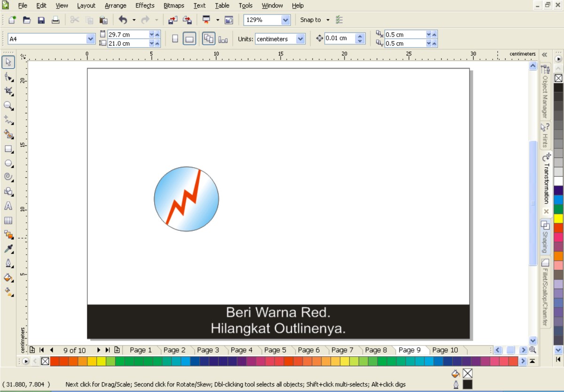Image resolution: width=564 pixels, height=392 pixels.
Task: Select the Table tool
Action: tap(8, 220)
